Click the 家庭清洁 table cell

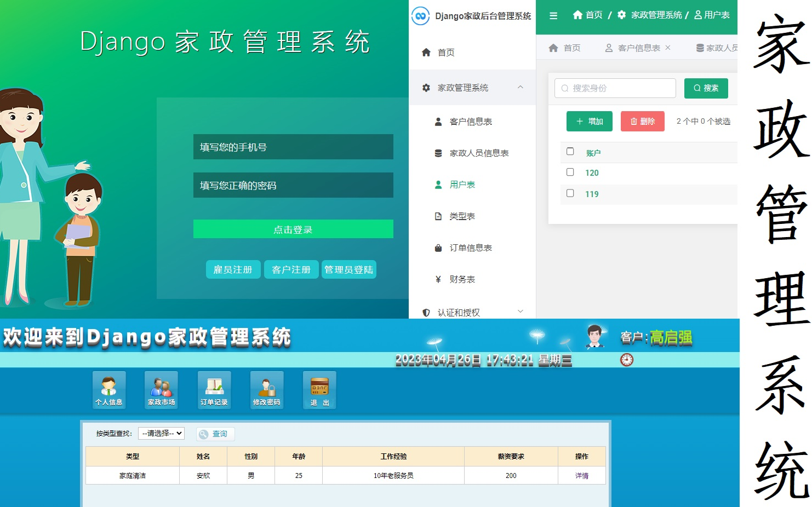(x=133, y=475)
